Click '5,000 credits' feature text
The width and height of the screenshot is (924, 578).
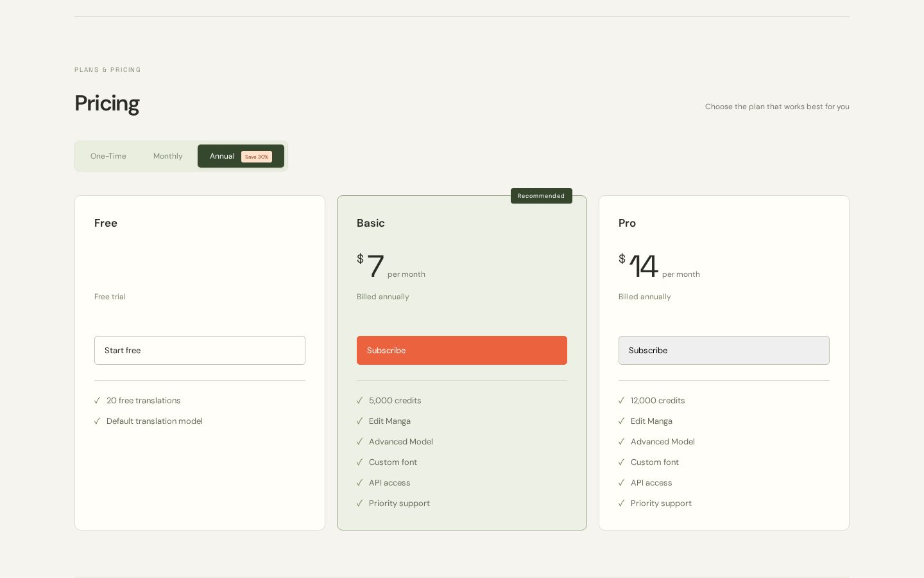tap(395, 400)
